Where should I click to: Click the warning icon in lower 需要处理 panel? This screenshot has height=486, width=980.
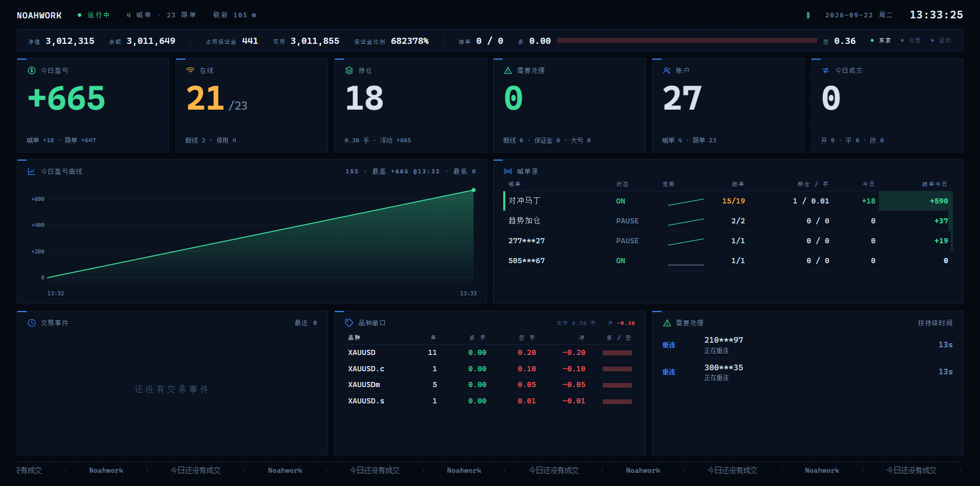click(667, 323)
